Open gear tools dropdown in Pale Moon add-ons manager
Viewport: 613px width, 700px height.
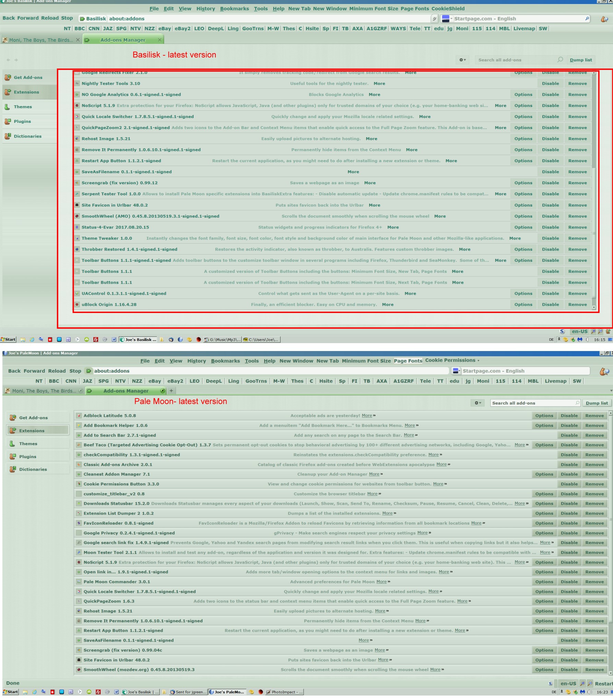coord(478,403)
